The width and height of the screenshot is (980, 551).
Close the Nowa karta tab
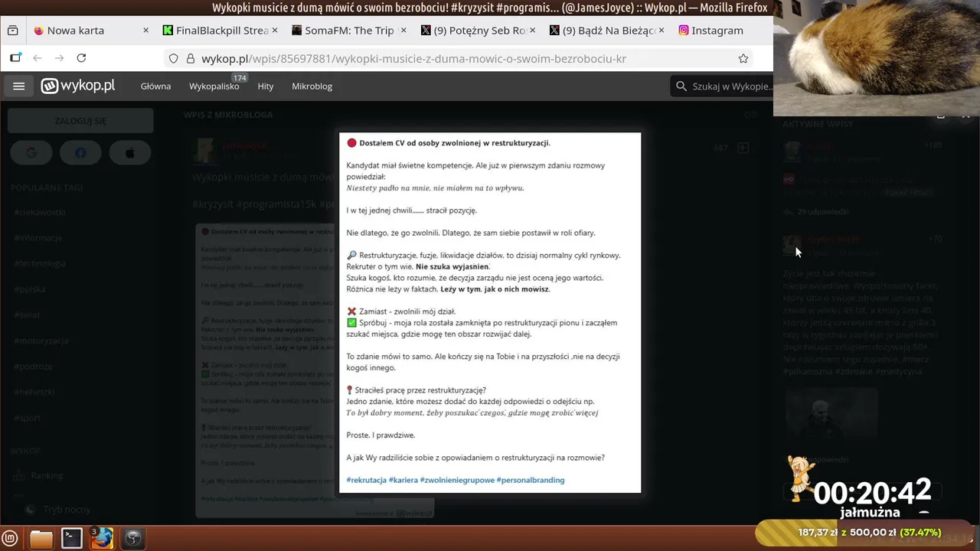tap(145, 31)
